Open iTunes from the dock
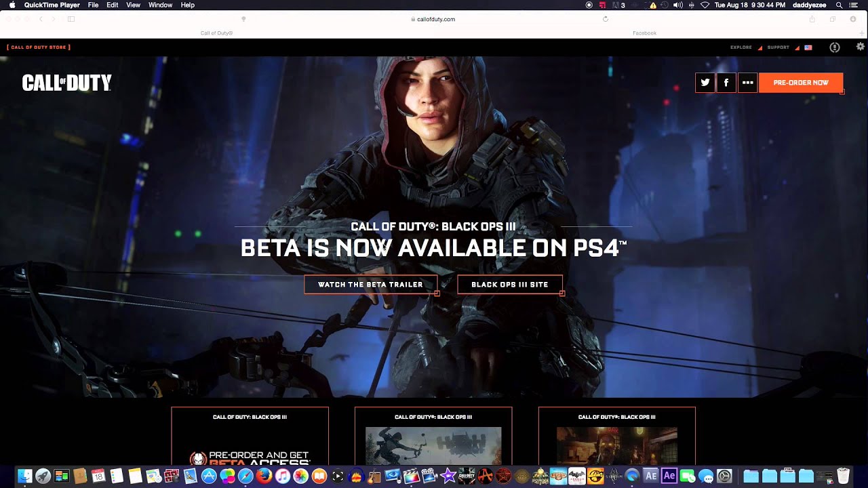 pos(282,476)
